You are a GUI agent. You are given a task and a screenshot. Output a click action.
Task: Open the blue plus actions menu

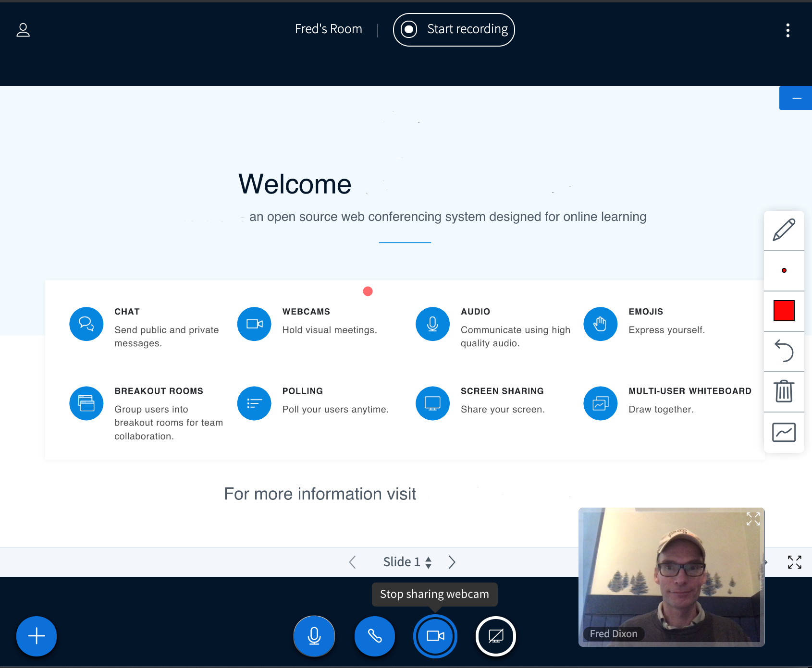[x=37, y=636]
